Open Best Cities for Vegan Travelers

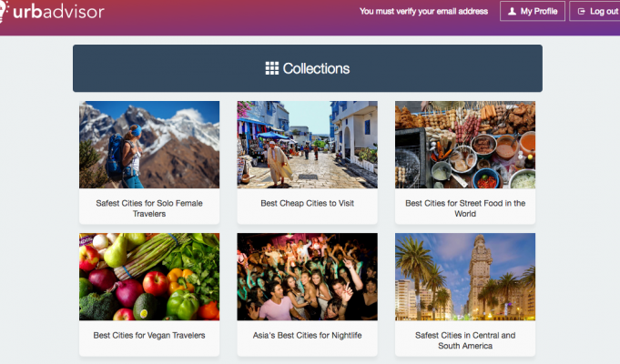(149, 335)
